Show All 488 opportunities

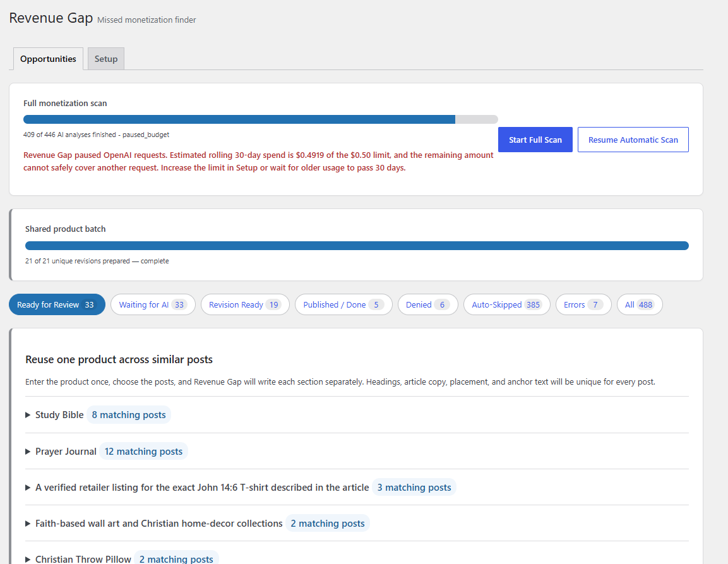coord(640,305)
